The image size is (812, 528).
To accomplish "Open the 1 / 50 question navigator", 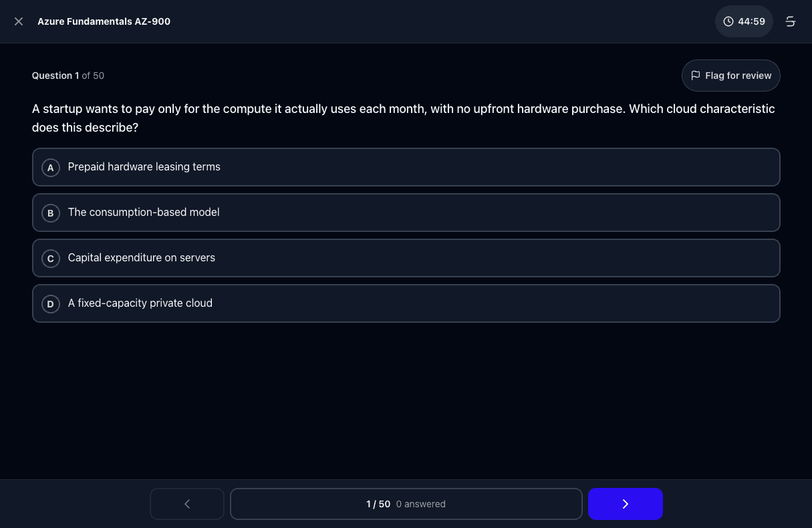I will 406,504.
